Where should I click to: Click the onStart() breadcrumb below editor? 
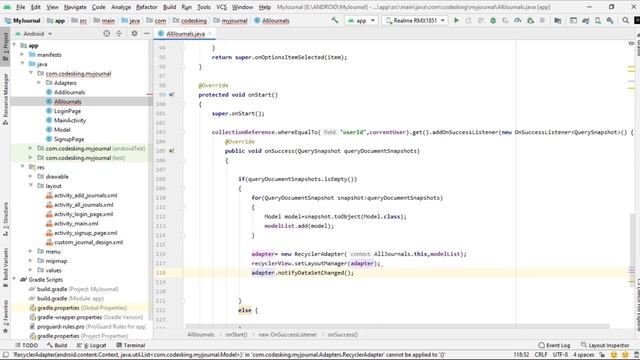point(236,335)
